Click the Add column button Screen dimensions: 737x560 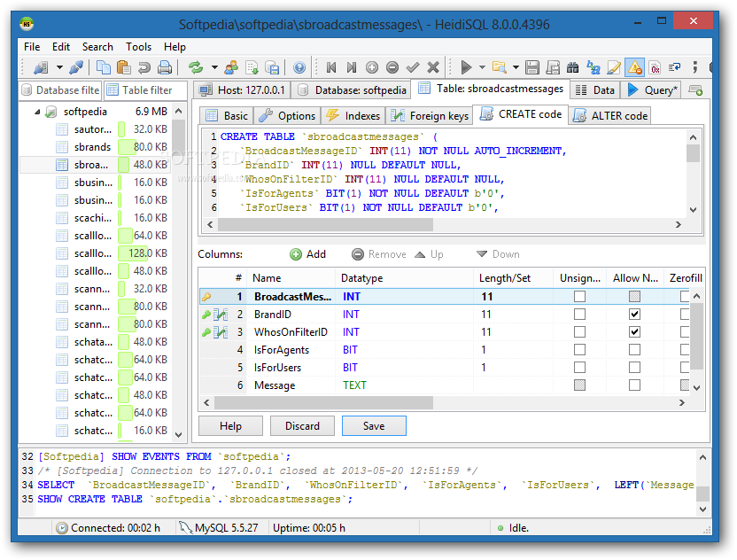pyautogui.click(x=308, y=254)
